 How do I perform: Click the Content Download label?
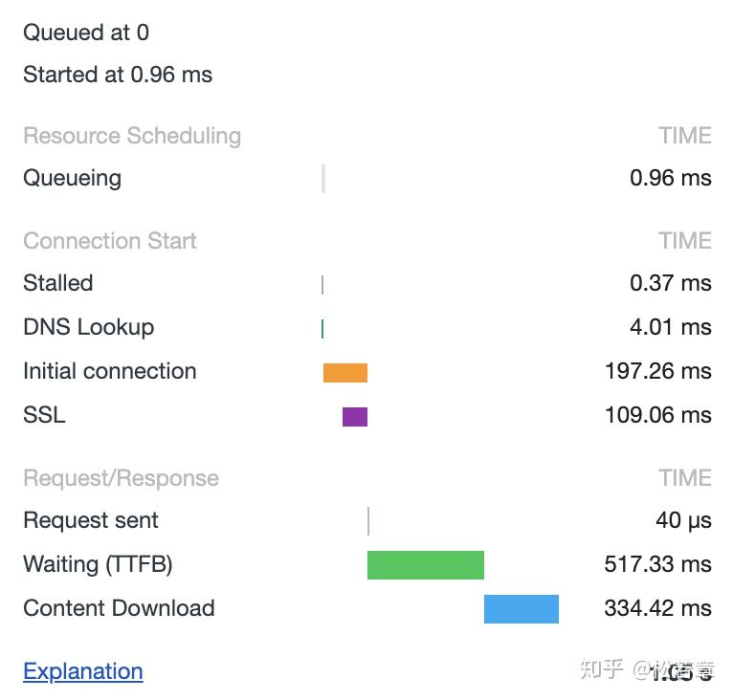[x=119, y=608]
